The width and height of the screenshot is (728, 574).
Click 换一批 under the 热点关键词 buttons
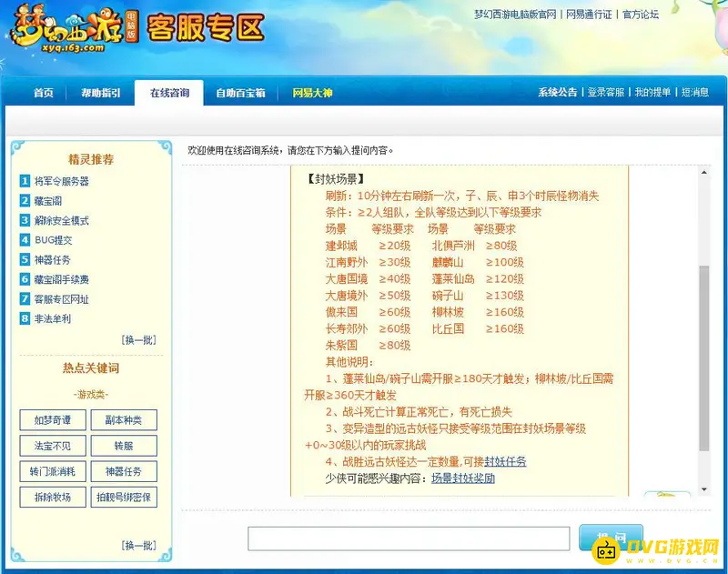click(138, 545)
